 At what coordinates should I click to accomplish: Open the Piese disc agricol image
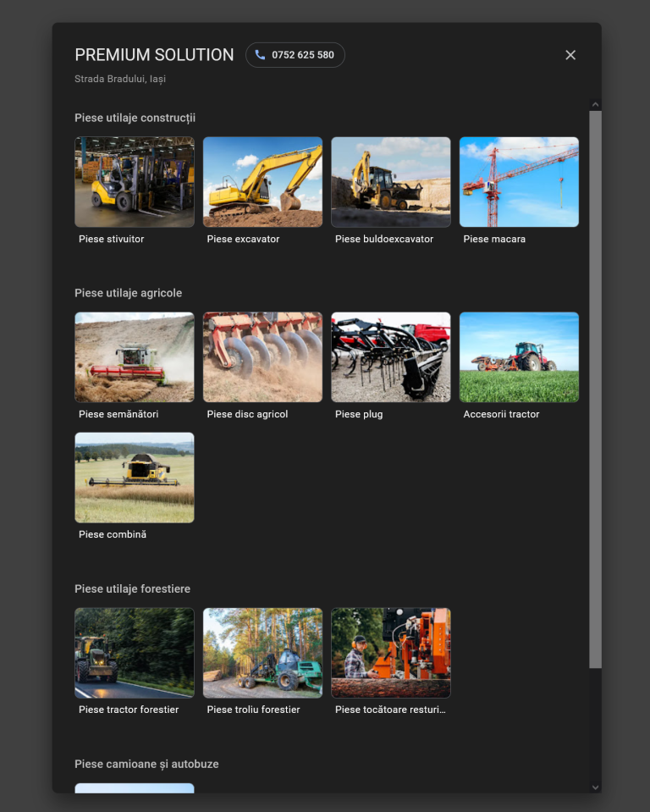click(x=262, y=356)
